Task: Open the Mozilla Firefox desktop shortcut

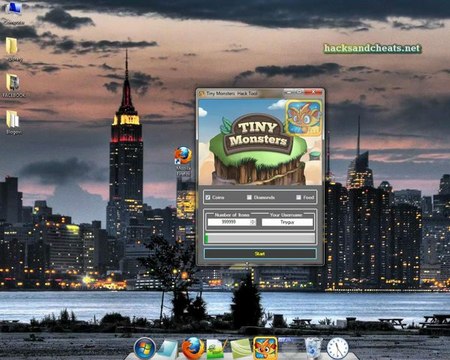Action: [183, 160]
